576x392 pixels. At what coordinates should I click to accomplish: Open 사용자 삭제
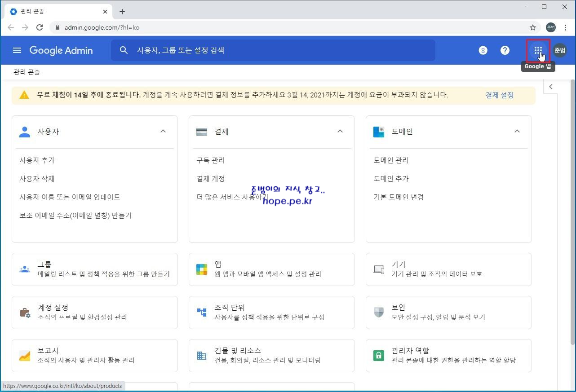click(x=37, y=179)
